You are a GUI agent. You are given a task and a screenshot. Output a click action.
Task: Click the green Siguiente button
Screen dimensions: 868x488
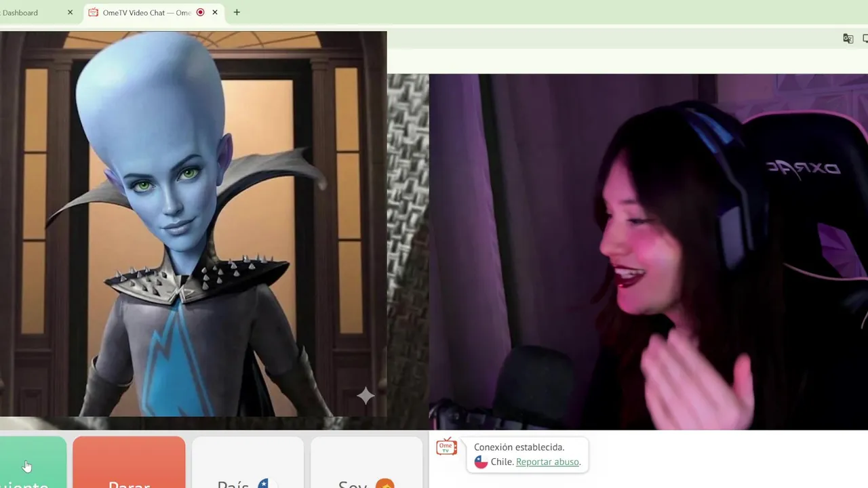(33, 462)
